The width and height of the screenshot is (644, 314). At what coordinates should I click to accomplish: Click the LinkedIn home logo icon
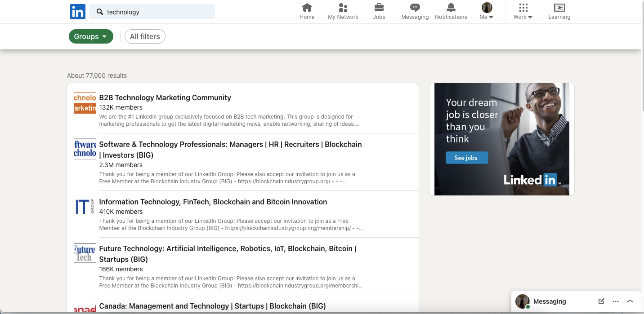click(x=77, y=12)
